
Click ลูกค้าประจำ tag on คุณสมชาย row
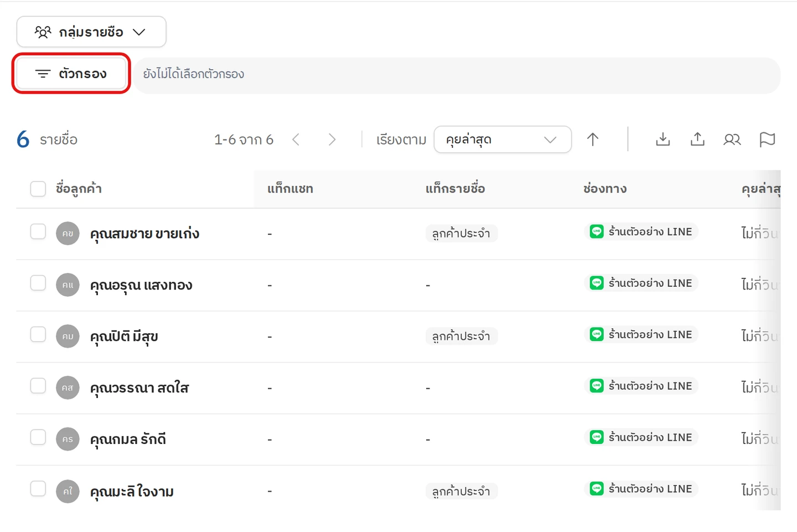[x=462, y=234]
